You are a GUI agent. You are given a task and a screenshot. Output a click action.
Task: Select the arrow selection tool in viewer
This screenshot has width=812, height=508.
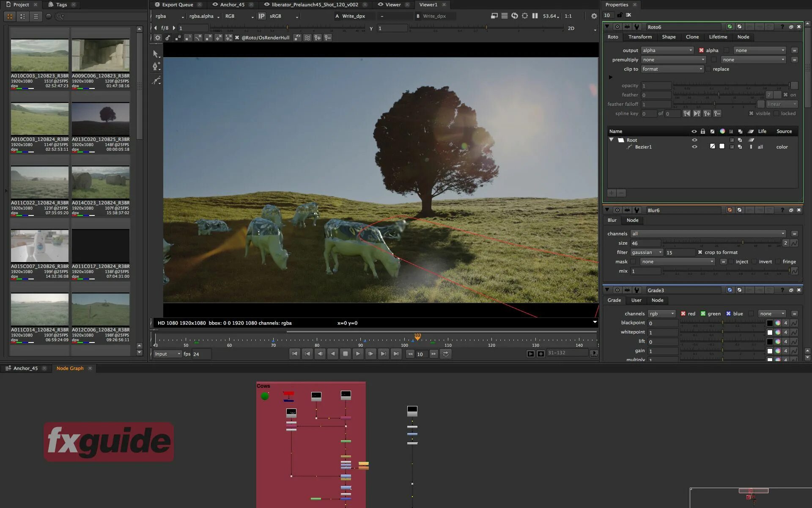[x=156, y=54]
